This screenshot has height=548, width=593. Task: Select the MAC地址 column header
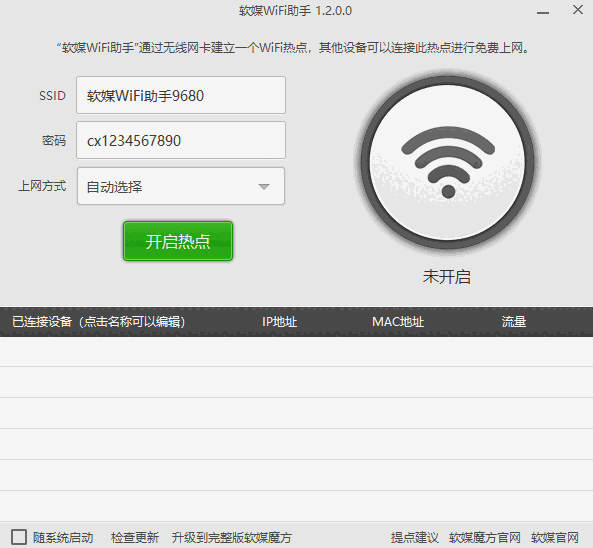pyautogui.click(x=398, y=322)
